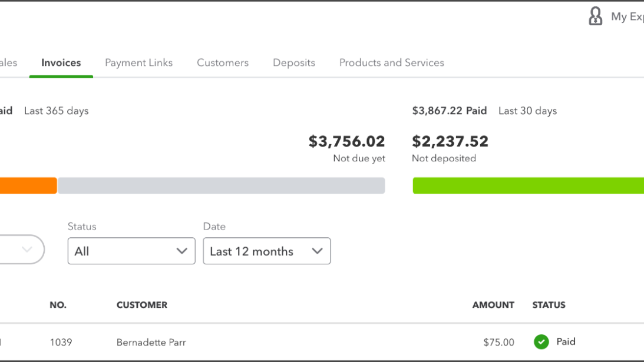Click the orange overdue bar segment
Image resolution: width=644 pixels, height=362 pixels.
pos(28,186)
